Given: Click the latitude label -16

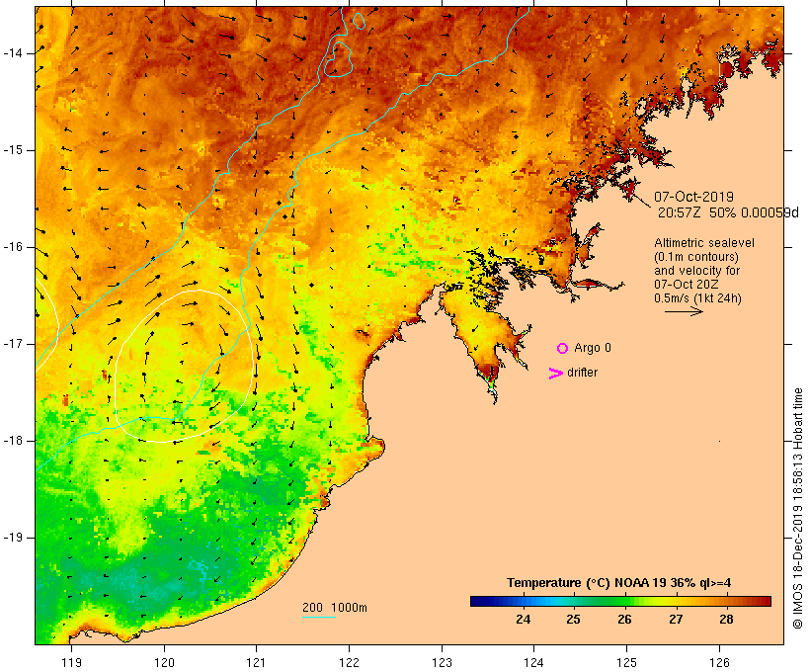Looking at the screenshot, I should tap(13, 247).
